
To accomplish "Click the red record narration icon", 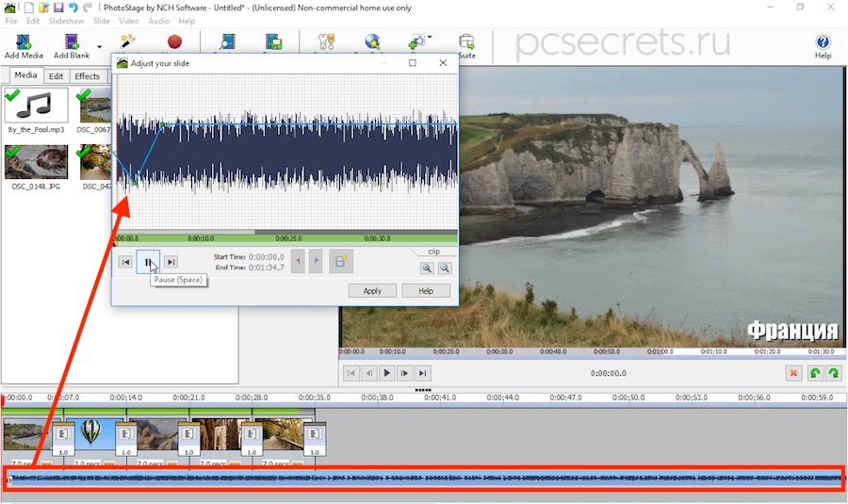I will (x=174, y=41).
